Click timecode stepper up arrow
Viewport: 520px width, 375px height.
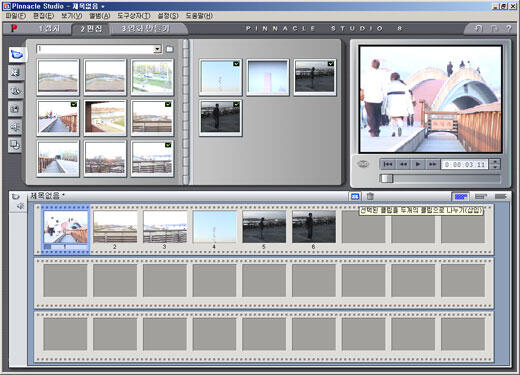point(496,162)
